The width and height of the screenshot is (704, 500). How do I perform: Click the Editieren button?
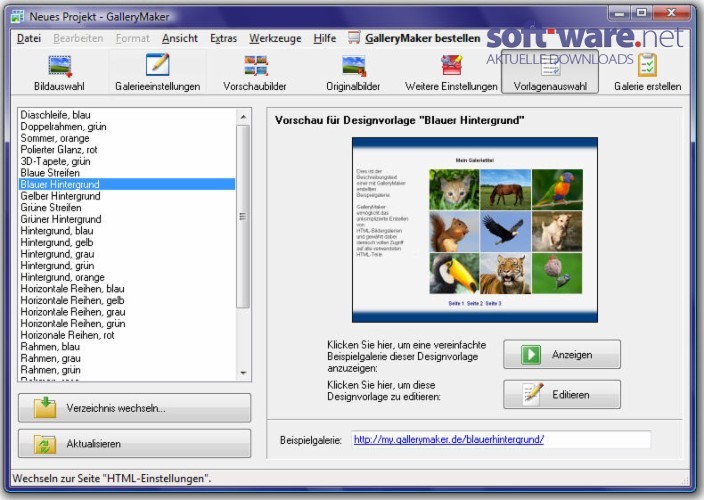tap(562, 395)
